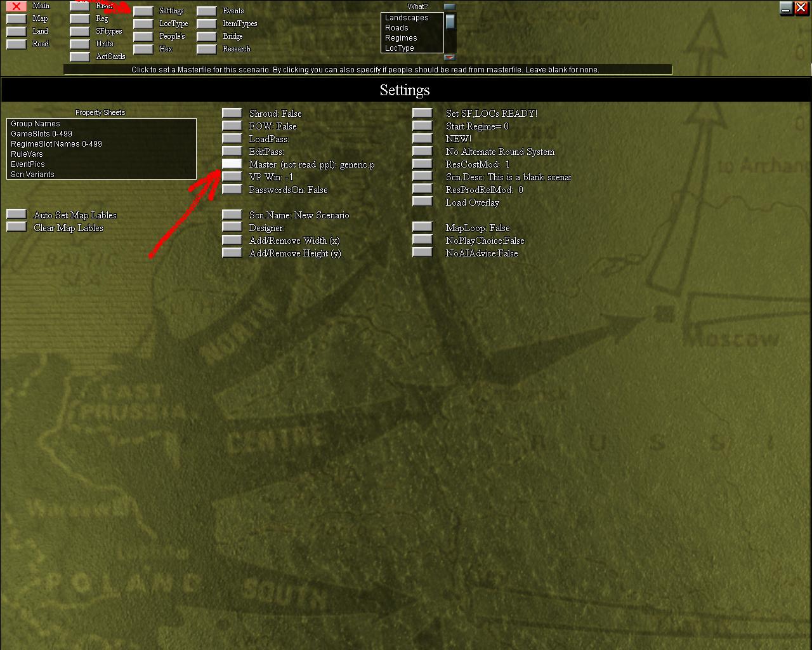Select Regimes in the What? list
Viewport: 812px width, 650px height.
pyautogui.click(x=412, y=38)
